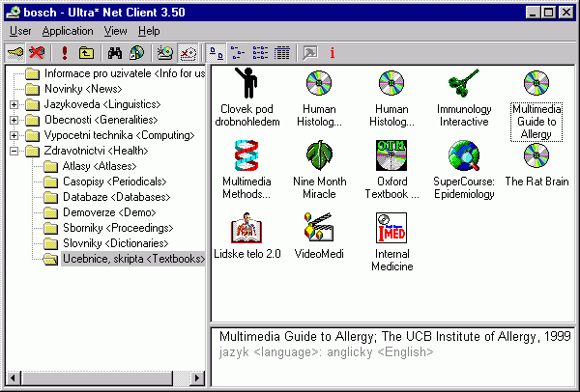
Task: Minimize the Ultra*Net Client window
Action: (533, 13)
